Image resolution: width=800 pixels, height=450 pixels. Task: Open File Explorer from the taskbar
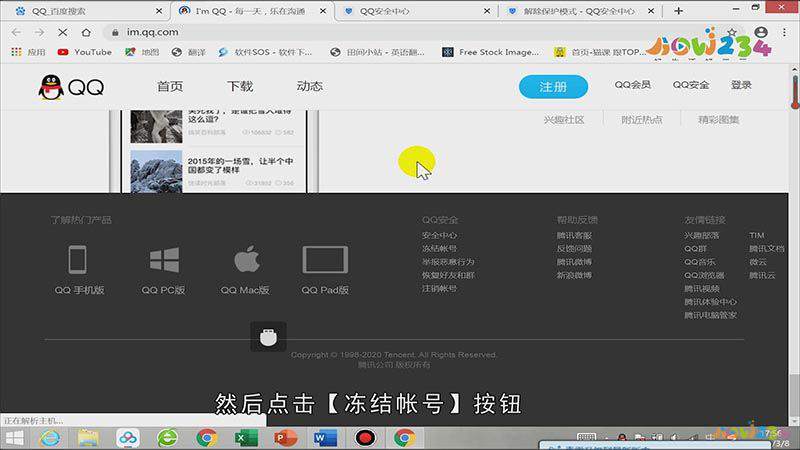coord(88,438)
